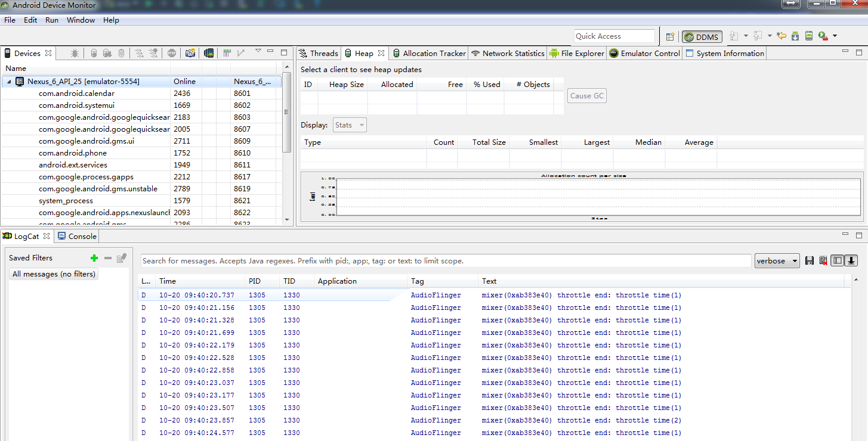The height and width of the screenshot is (441, 868).
Task: Click the Stop Process stop-sign icon
Action: point(172,53)
